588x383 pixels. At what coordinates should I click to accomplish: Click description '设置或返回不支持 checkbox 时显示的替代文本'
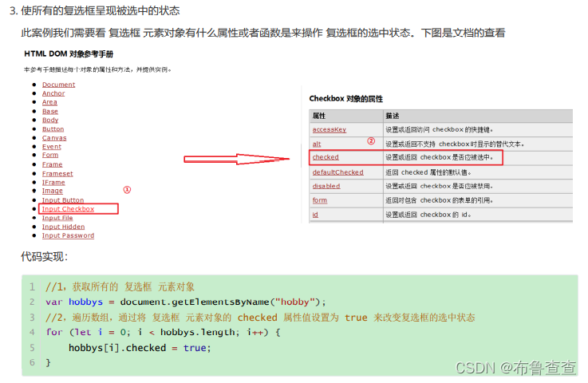(x=455, y=144)
